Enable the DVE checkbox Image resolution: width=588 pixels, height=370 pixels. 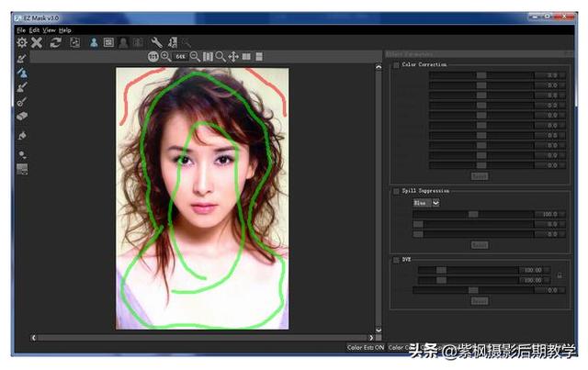[396, 260]
